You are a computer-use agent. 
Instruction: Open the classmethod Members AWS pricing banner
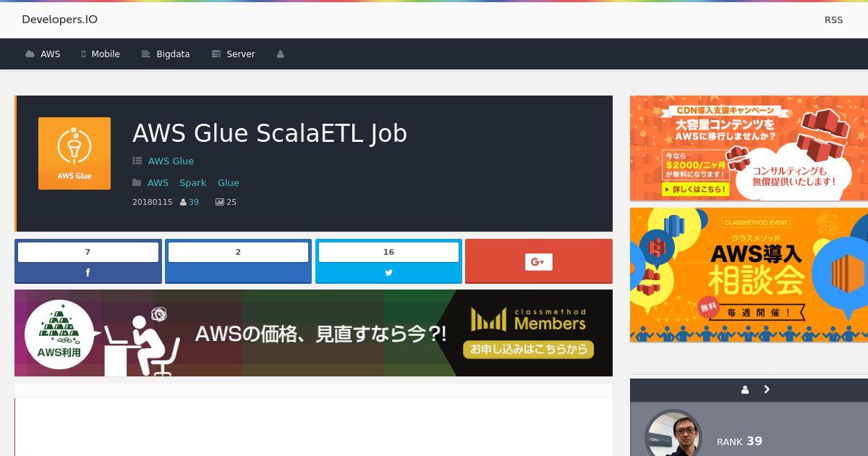click(x=313, y=333)
